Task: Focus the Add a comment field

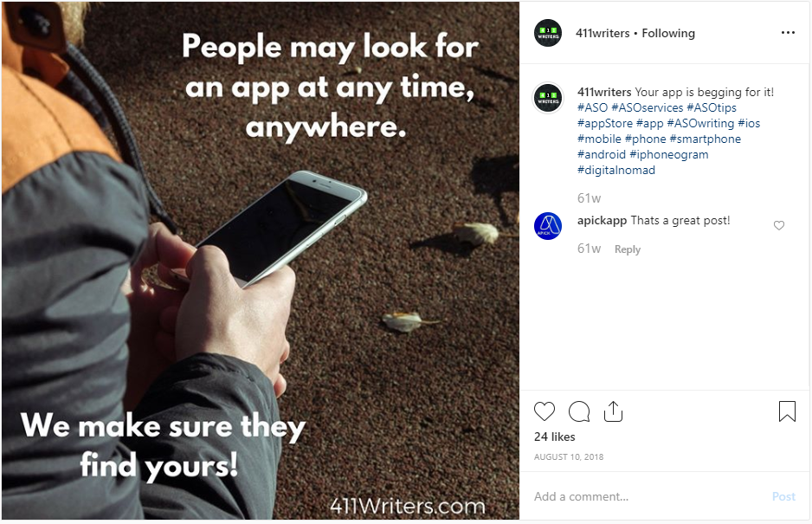Action: coord(648,496)
